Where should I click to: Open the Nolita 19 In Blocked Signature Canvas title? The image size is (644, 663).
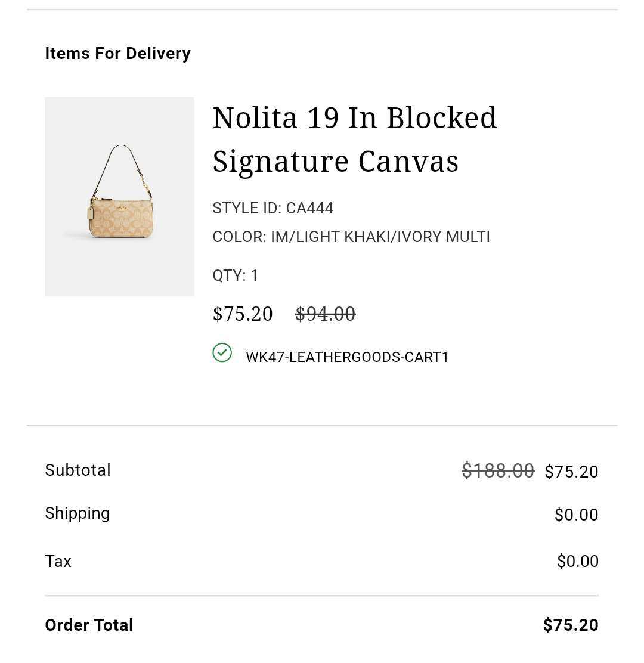click(x=354, y=140)
